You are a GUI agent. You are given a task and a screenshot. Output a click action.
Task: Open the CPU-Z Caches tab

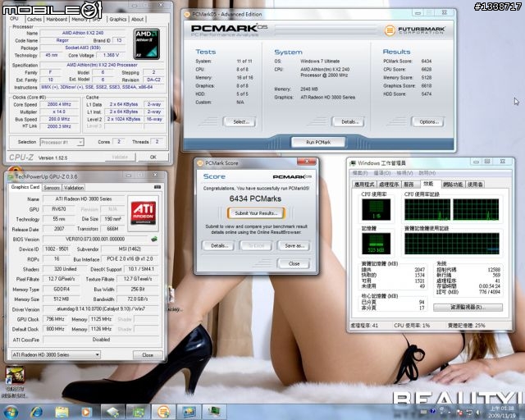(x=34, y=20)
